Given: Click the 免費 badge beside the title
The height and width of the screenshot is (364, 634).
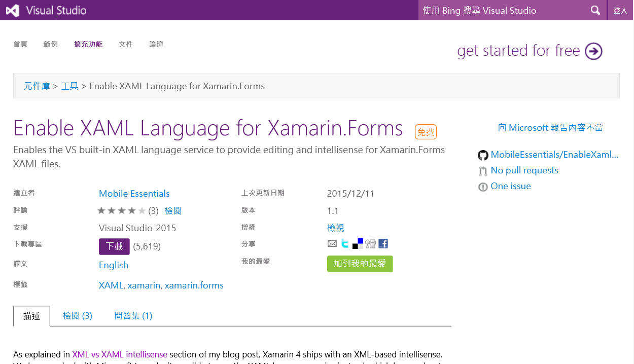Looking at the screenshot, I should 426,132.
